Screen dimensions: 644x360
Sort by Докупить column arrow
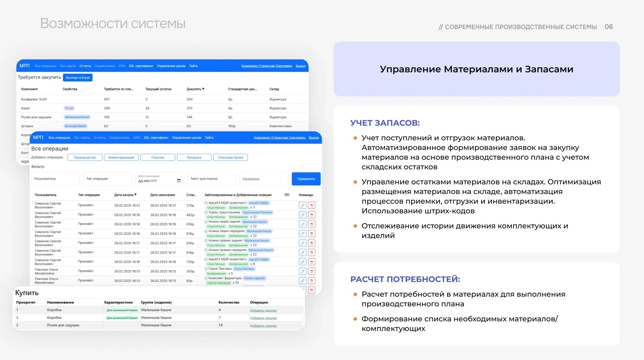(203, 89)
